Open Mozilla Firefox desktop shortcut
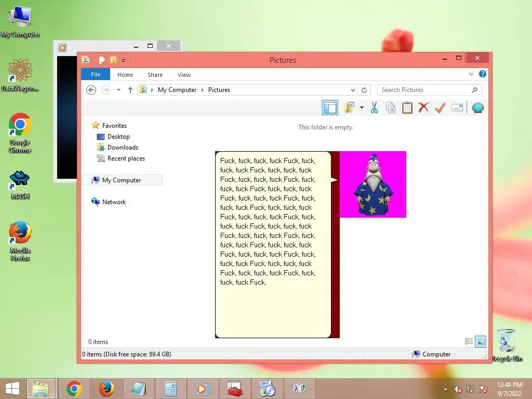Viewport: 532px width, 399px height. (20, 241)
